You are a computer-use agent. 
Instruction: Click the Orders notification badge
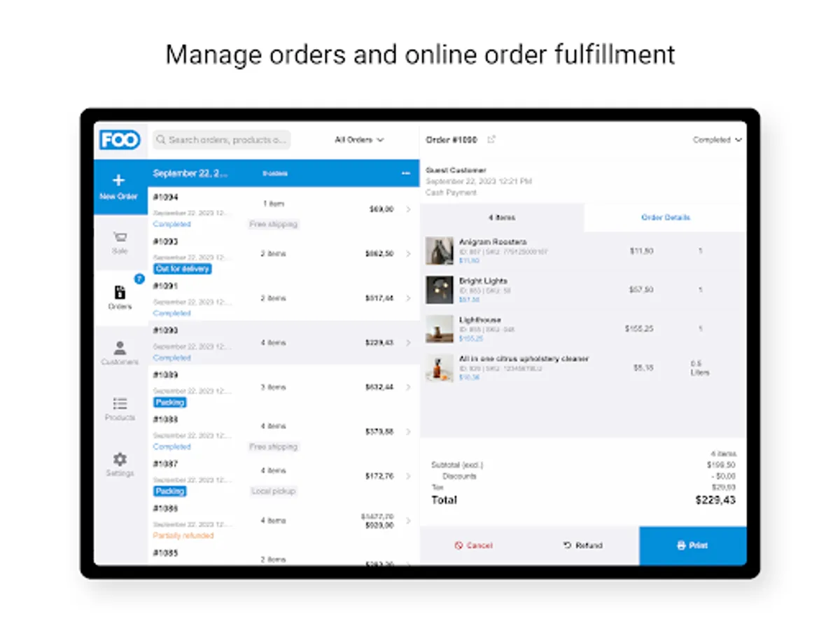(x=139, y=279)
